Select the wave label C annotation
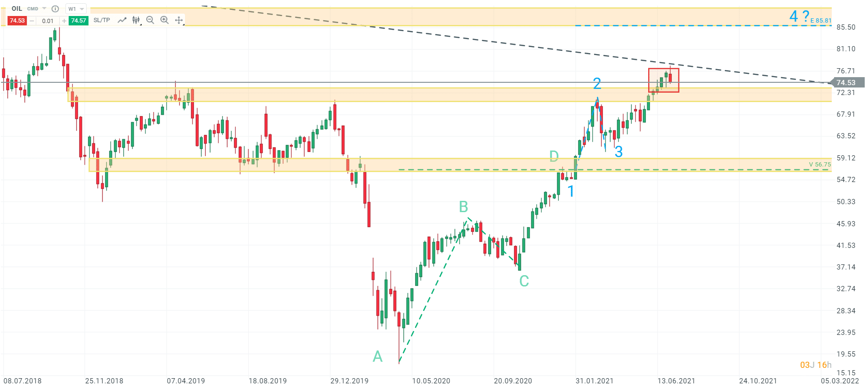 pos(524,281)
